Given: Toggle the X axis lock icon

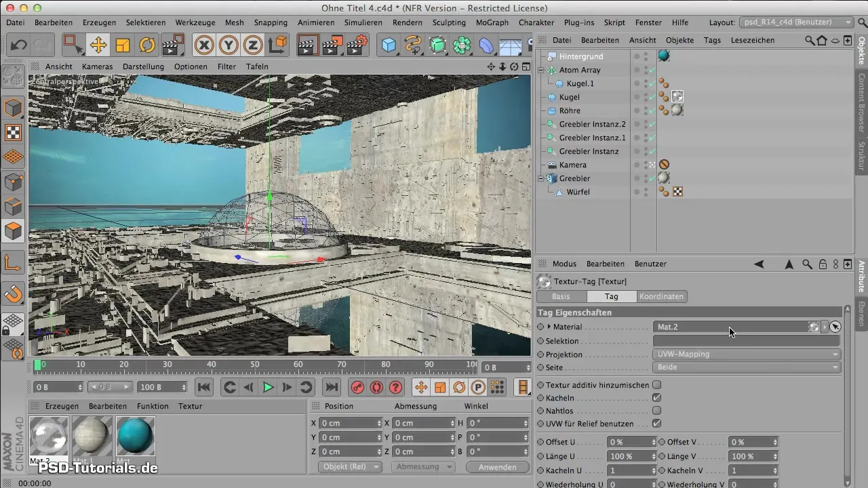Looking at the screenshot, I should click(x=204, y=45).
